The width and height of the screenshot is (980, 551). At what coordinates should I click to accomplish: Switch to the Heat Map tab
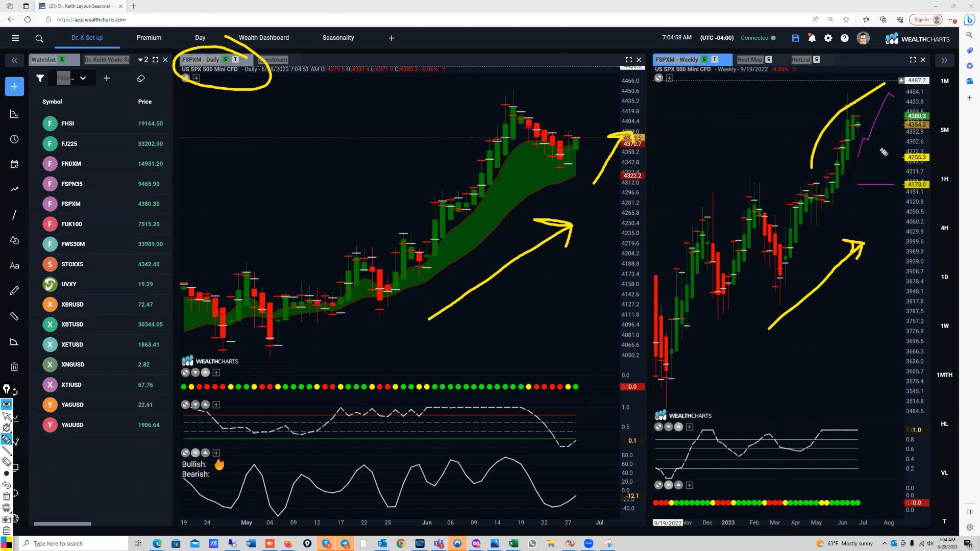coord(750,60)
